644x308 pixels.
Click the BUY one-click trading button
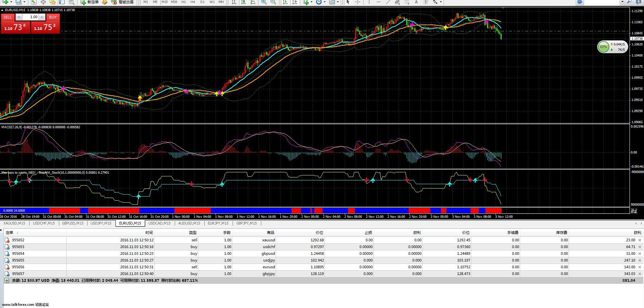(x=53, y=17)
